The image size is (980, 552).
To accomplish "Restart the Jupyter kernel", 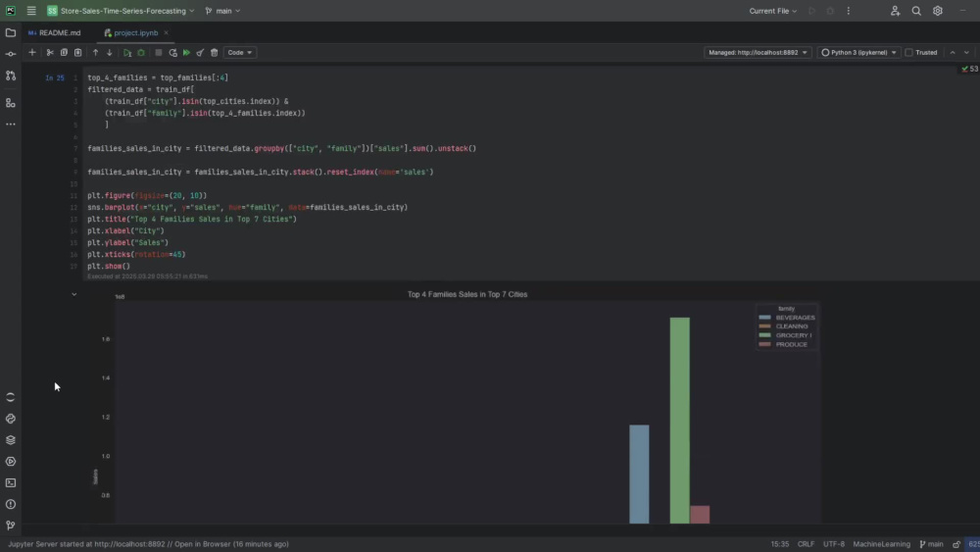I will click(173, 53).
